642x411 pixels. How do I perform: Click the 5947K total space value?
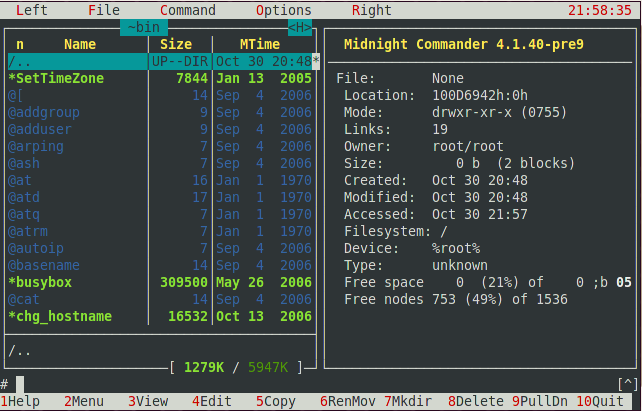[268, 367]
